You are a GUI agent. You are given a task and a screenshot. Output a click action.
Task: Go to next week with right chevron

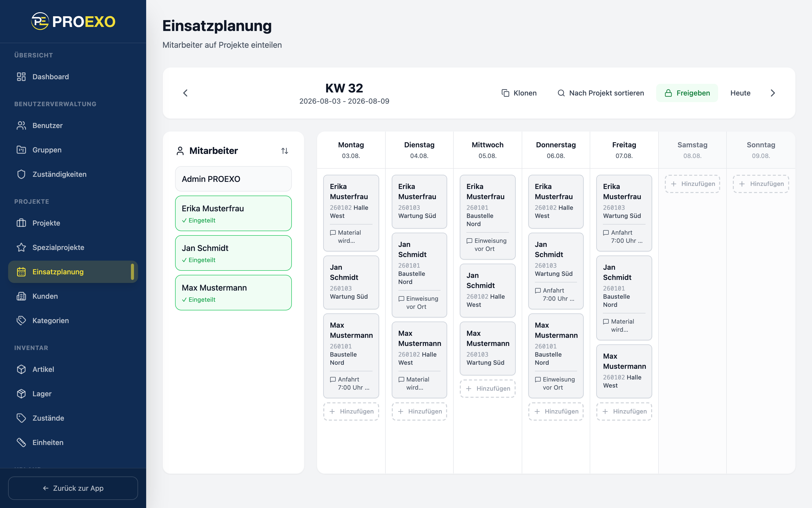coord(773,93)
